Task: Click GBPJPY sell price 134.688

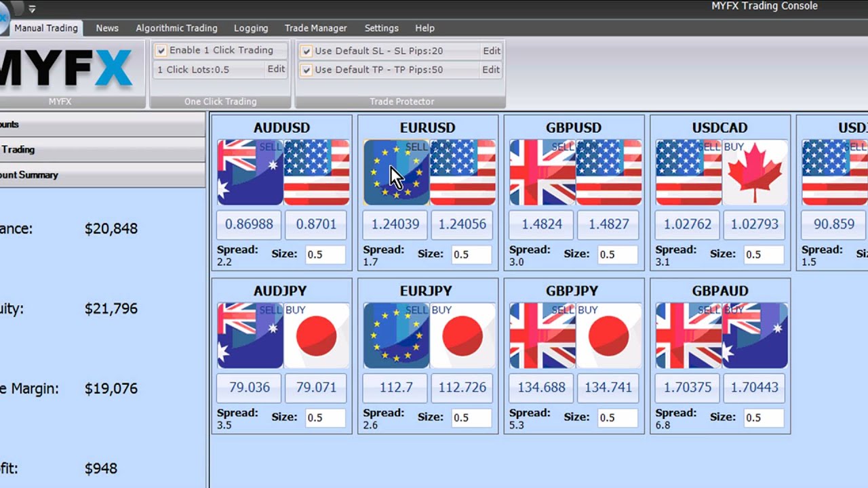Action: point(542,388)
